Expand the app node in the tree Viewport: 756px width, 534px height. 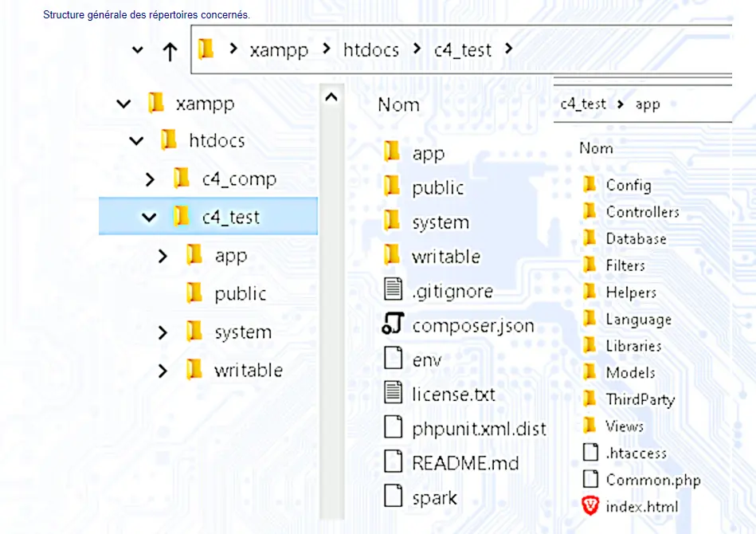tap(163, 256)
